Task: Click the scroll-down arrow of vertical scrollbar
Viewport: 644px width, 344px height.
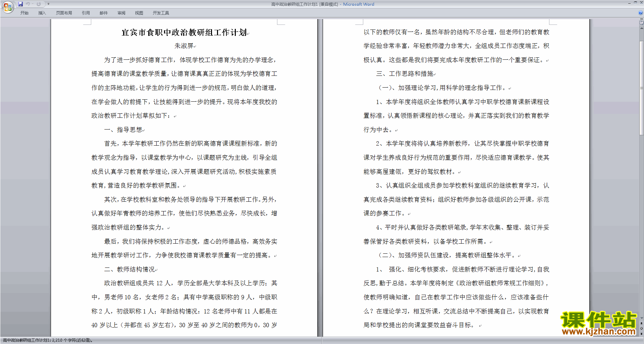Action: (641, 318)
